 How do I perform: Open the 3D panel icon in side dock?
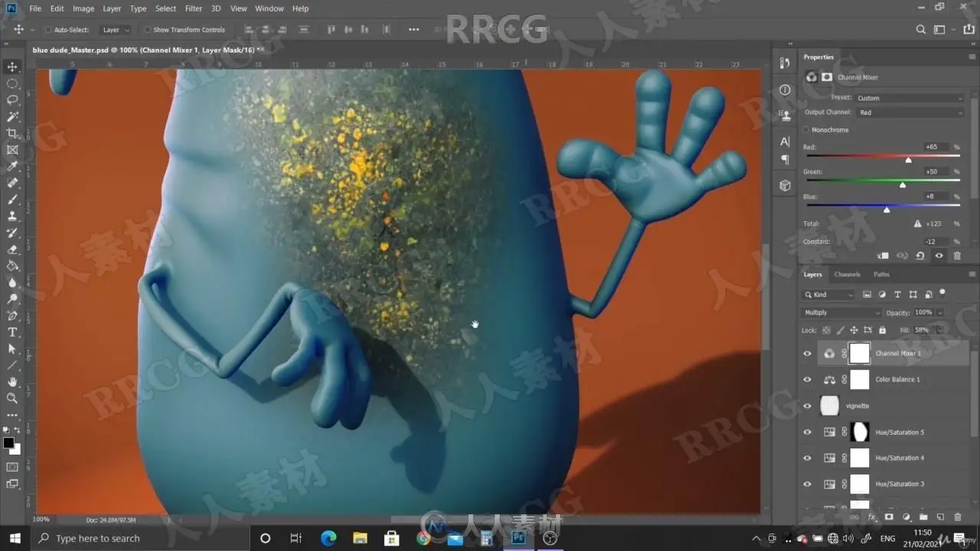785,185
